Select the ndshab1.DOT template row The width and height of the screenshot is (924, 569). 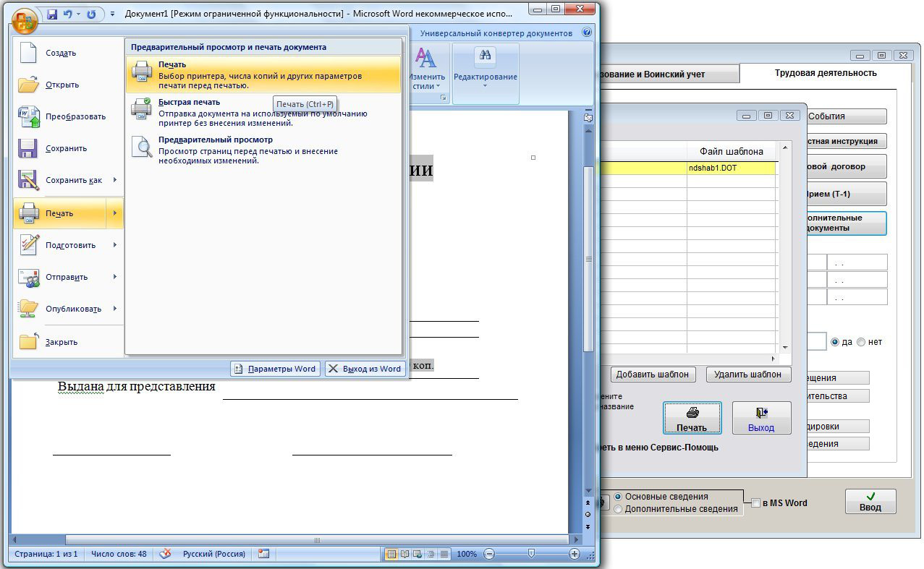click(x=689, y=168)
